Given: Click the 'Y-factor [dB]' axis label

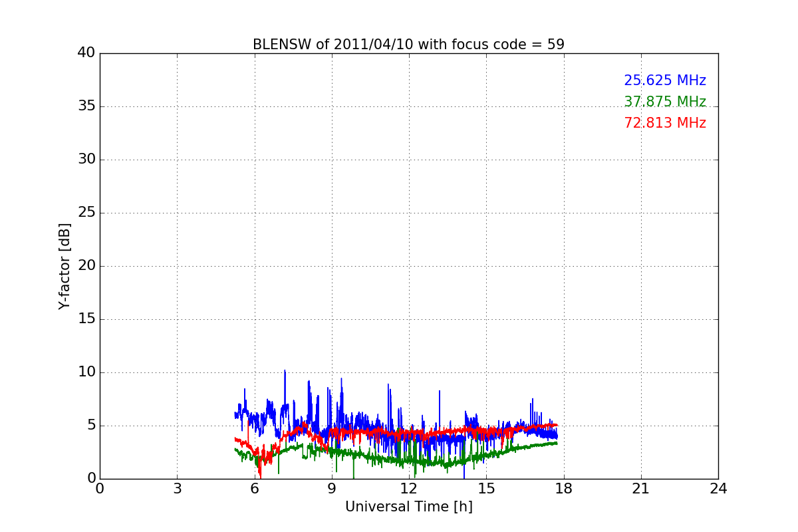Looking at the screenshot, I should click(x=65, y=266).
